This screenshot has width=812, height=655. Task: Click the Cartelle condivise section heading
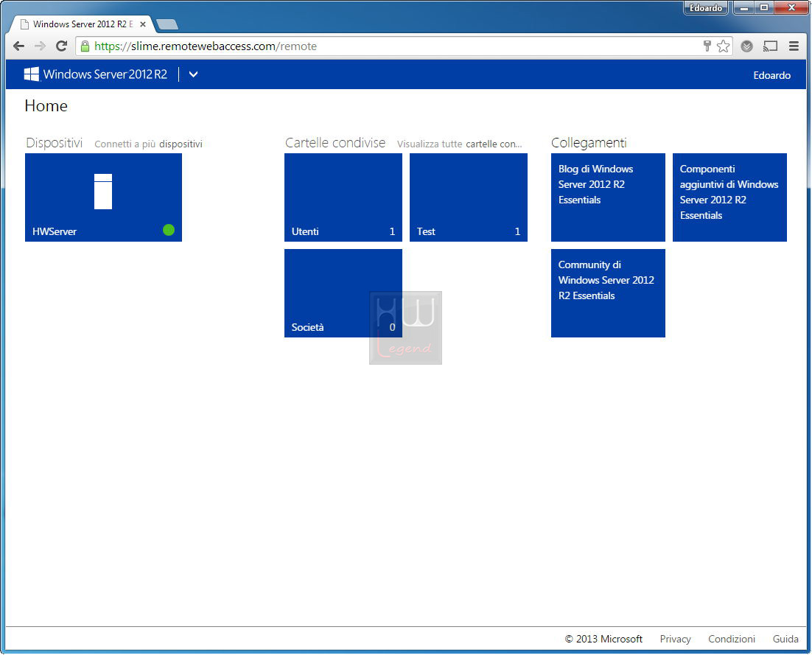pyautogui.click(x=335, y=143)
